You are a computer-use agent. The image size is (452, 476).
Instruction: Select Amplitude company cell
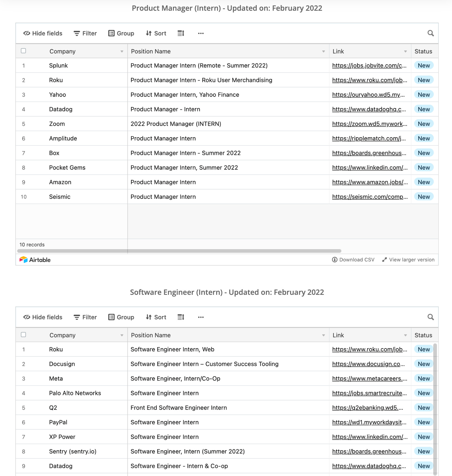click(x=71, y=139)
